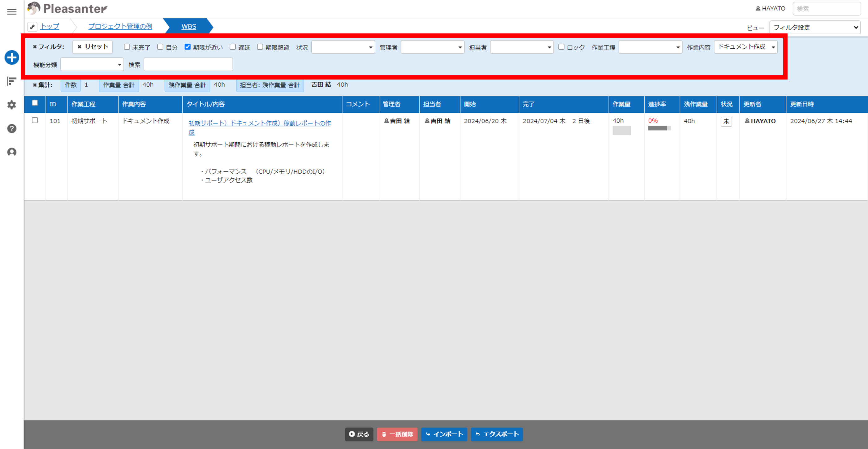
Task: Collapse the フィルタ section with its x
Action: (x=35, y=47)
